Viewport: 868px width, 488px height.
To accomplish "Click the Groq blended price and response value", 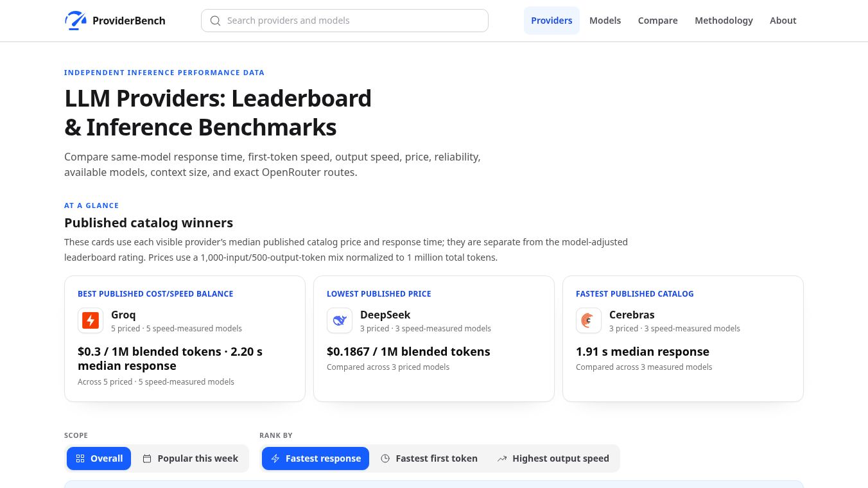I will pos(170,359).
